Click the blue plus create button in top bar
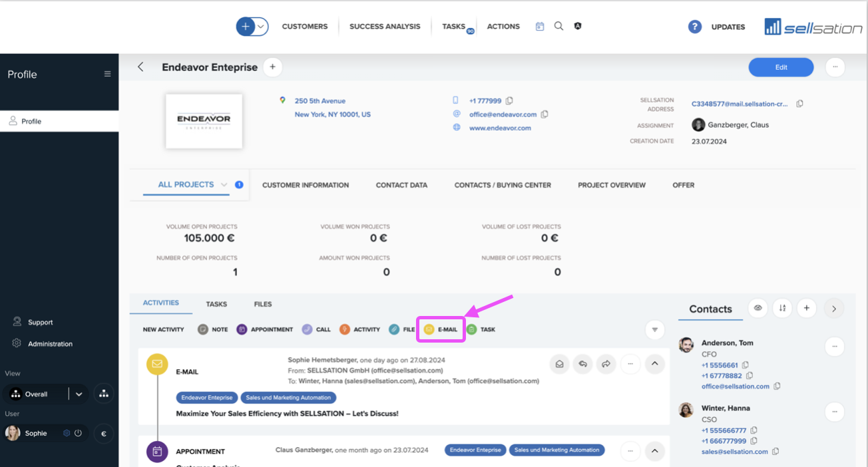Viewport: 868px width, 467px height. tap(246, 27)
